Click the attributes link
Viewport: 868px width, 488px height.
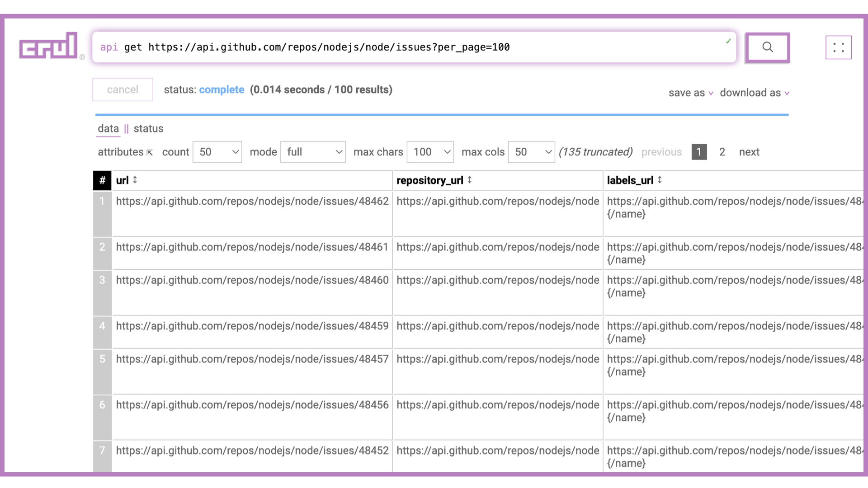pyautogui.click(x=120, y=152)
